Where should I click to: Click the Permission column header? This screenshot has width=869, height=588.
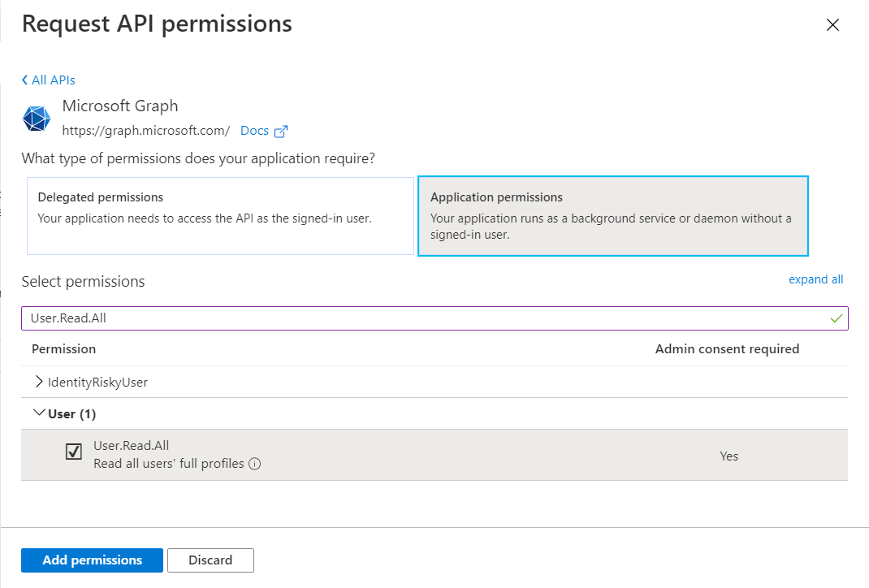click(x=63, y=349)
